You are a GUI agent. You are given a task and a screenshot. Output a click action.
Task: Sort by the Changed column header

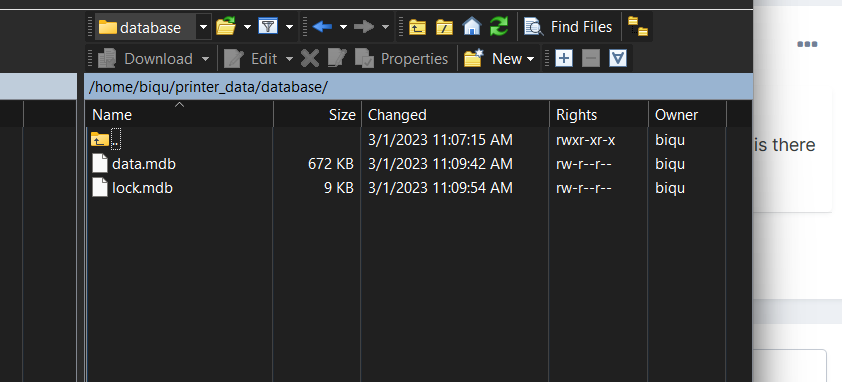coord(455,114)
